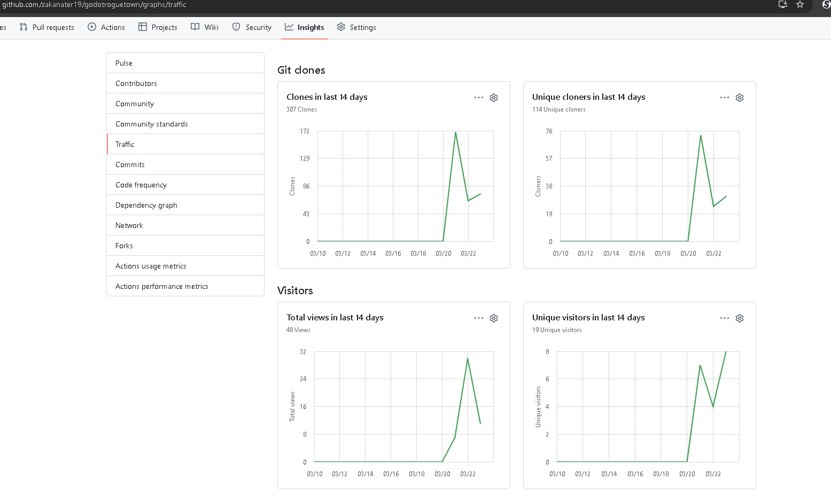Open Pulse in the sidebar

(185, 63)
